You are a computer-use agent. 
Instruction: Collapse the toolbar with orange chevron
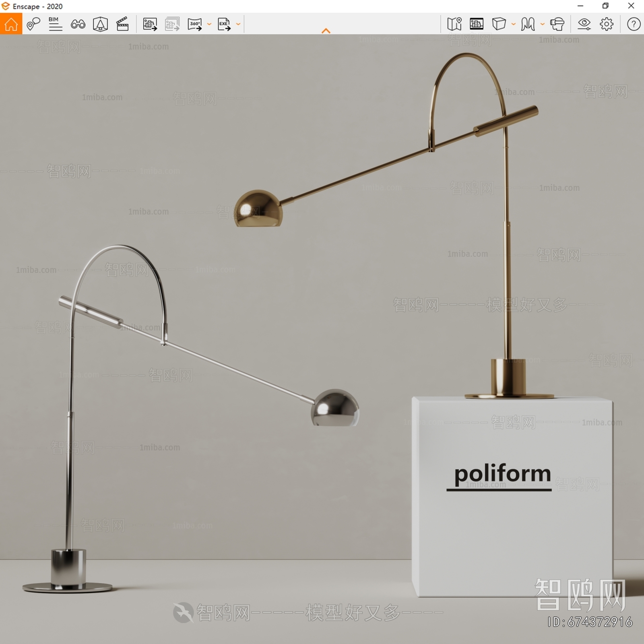(326, 31)
